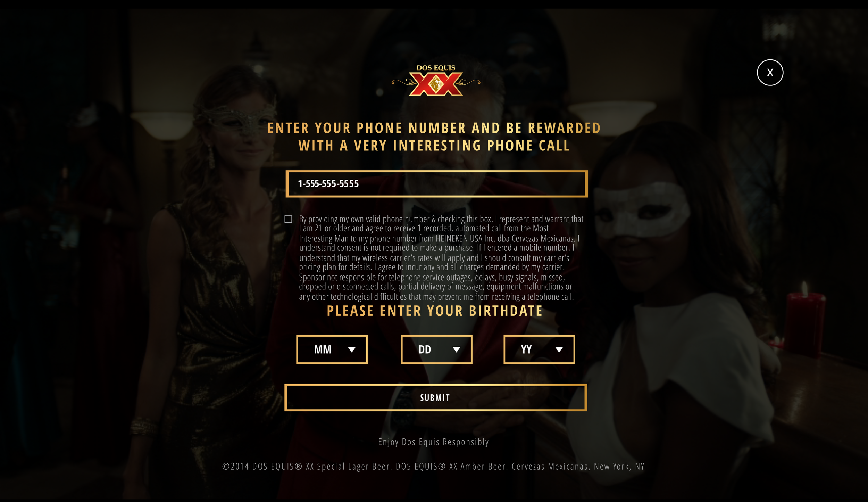868x502 pixels.
Task: Open the MM month dropdown
Action: (x=332, y=349)
